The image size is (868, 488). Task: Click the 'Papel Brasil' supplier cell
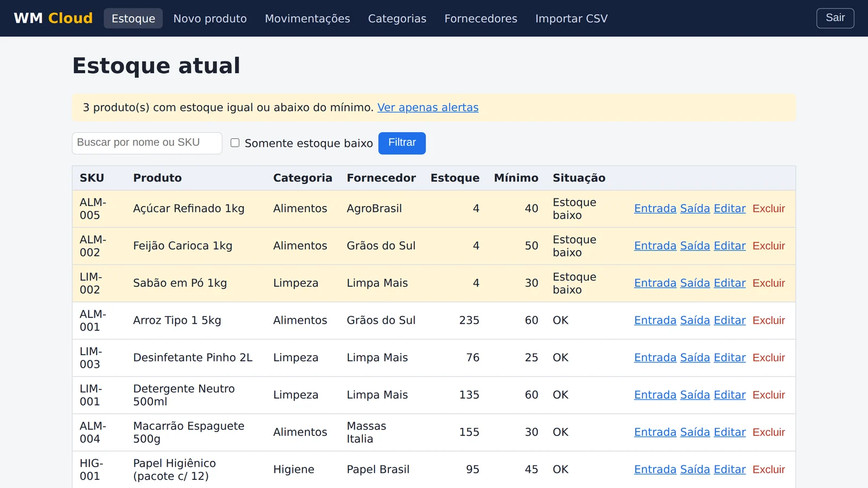381,470
